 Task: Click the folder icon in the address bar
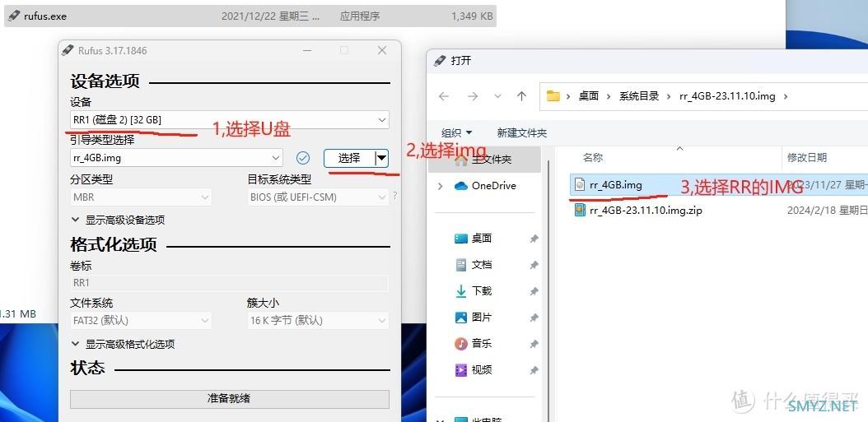coord(553,95)
